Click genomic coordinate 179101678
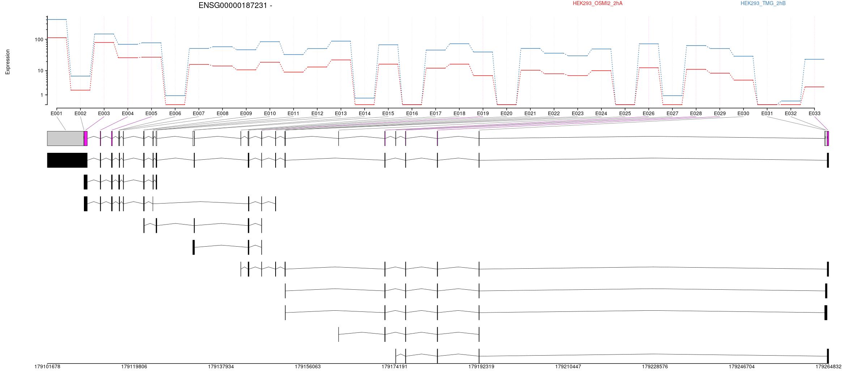The width and height of the screenshot is (868, 373). 47,366
